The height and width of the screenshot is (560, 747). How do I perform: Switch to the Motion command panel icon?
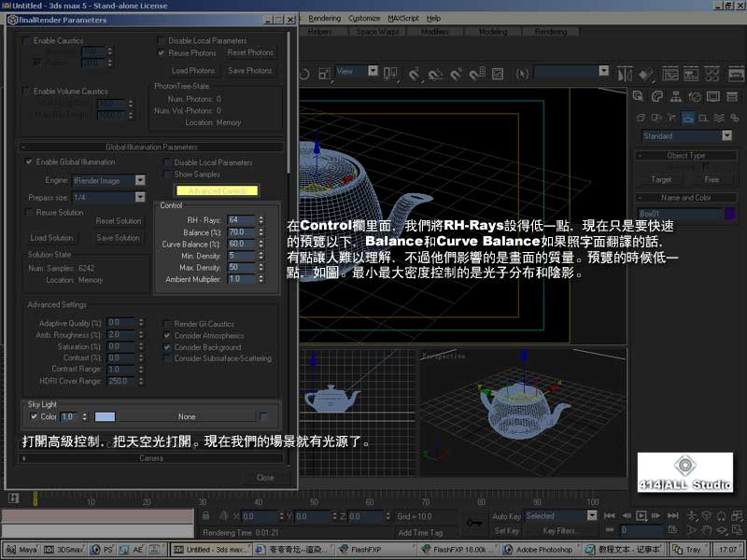[695, 97]
